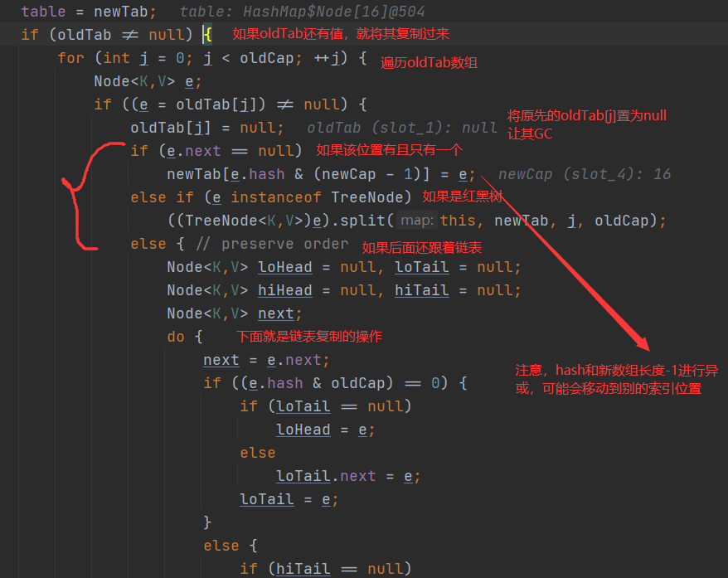Viewport: 728px width, 578px height.
Task: Click newTab in the "table = newTab;" line
Action: point(121,12)
